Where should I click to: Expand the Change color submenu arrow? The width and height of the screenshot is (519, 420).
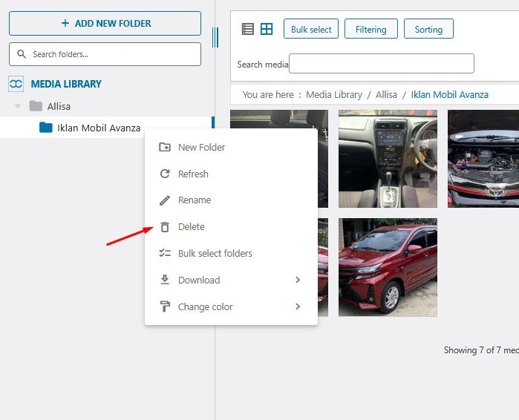tap(298, 306)
